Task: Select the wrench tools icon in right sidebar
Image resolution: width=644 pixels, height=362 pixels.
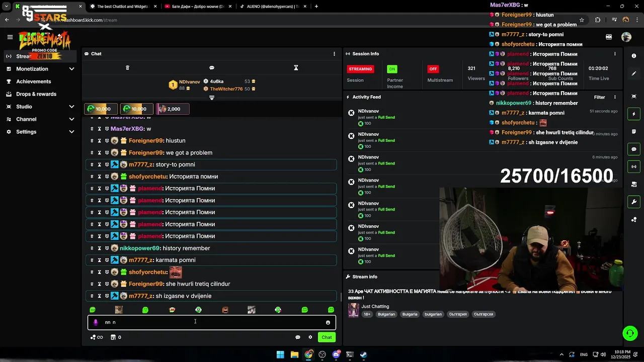Action: [x=634, y=202]
